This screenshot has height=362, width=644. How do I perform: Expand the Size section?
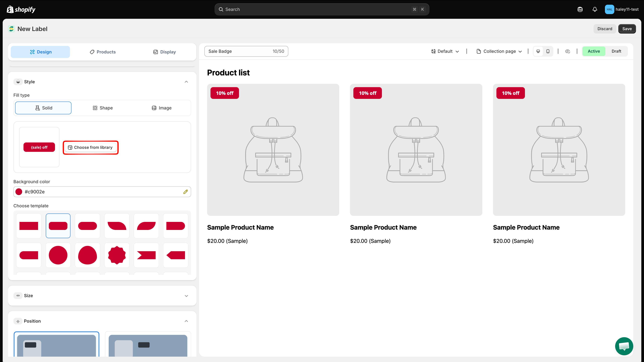[x=186, y=296]
